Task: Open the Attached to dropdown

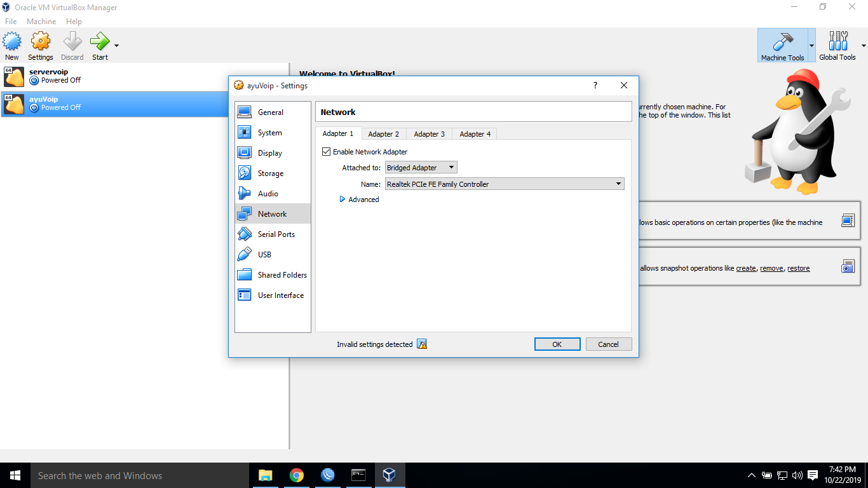Action: [x=421, y=168]
